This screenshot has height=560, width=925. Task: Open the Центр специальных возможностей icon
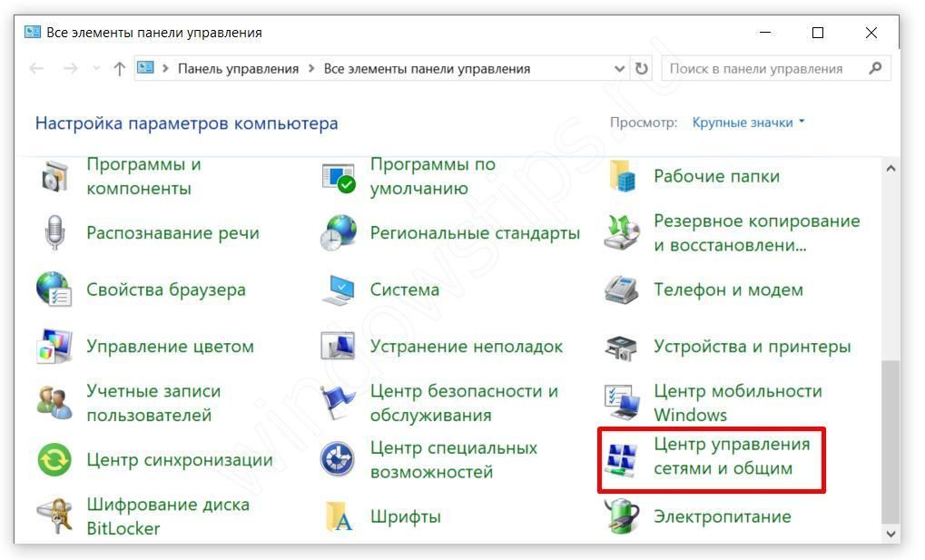point(338,460)
